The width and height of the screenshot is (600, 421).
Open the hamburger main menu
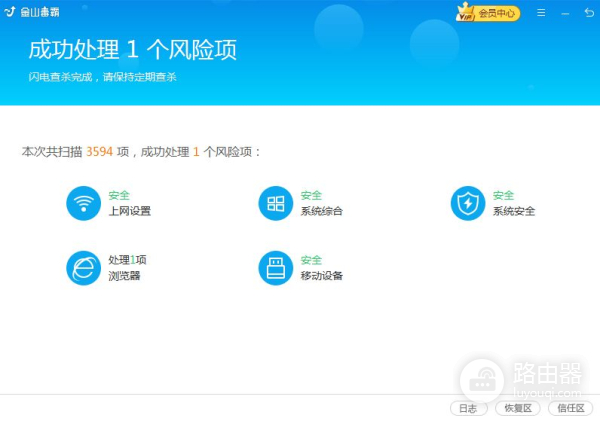coord(541,13)
